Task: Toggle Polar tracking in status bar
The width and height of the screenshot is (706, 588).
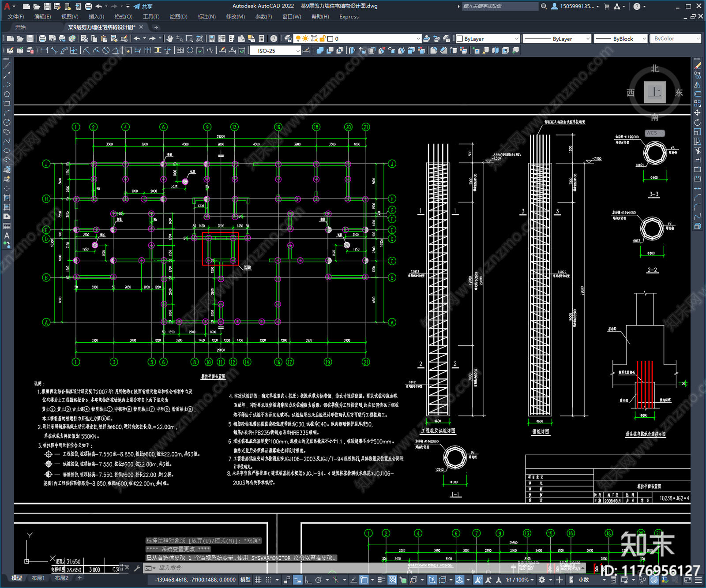Action: pos(319,580)
